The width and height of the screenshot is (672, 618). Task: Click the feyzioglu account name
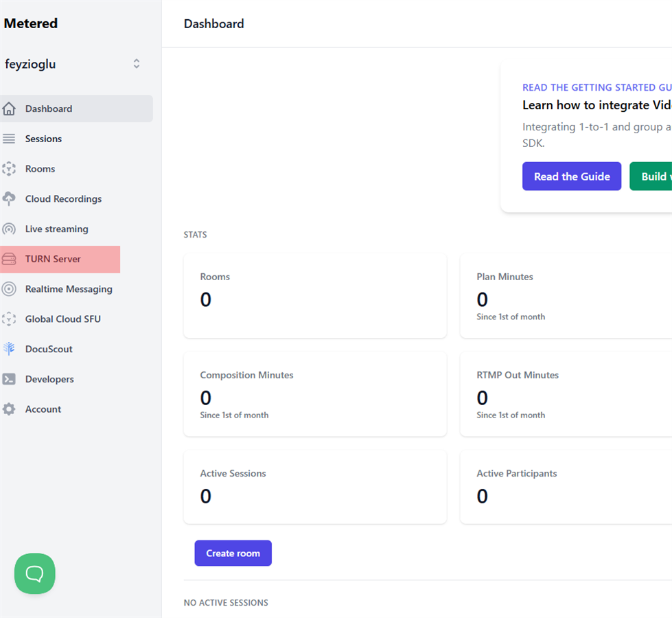(x=30, y=64)
